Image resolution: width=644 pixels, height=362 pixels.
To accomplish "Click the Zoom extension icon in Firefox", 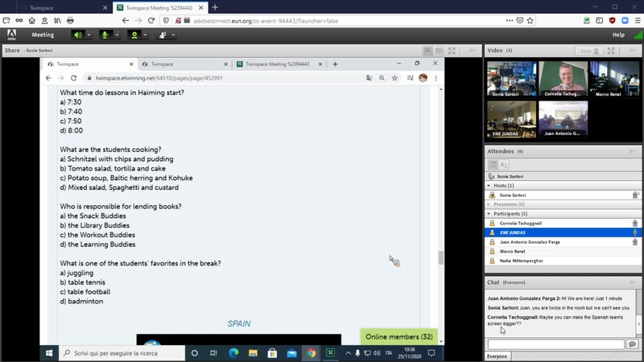I will (625, 21).
